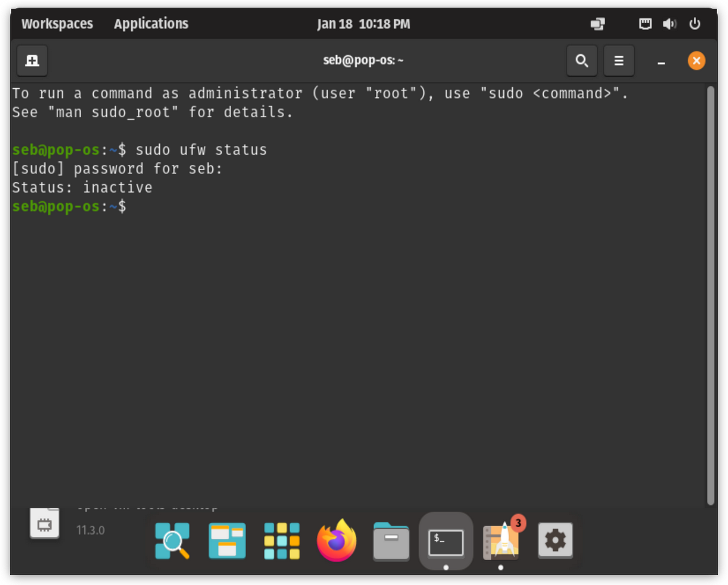728x585 pixels.
Task: Click the open-vm-tools desktop file icon
Action: click(45, 523)
